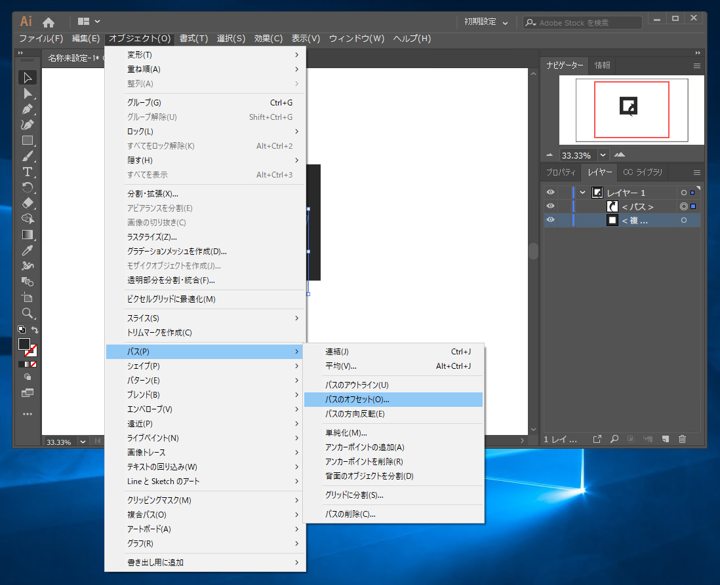The height and width of the screenshot is (585, 720).
Task: Click default fill and stroke icon
Action: coord(21,329)
